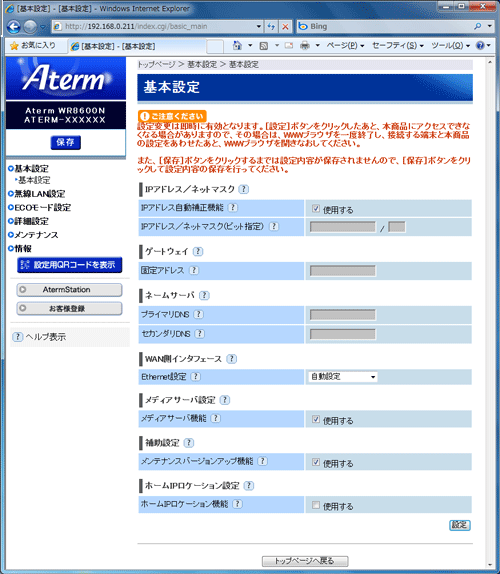Click the Refresh page icon
This screenshot has height=574, width=500.
[271, 26]
